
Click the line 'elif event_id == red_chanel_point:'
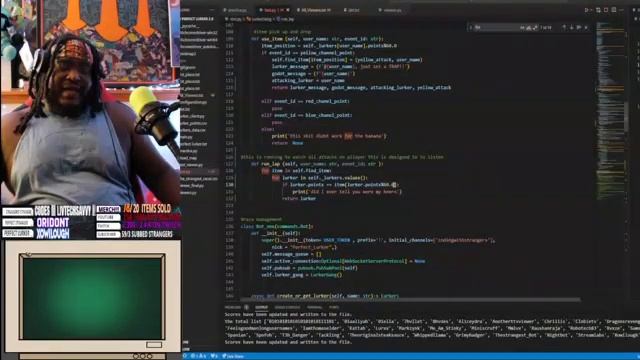305,101
